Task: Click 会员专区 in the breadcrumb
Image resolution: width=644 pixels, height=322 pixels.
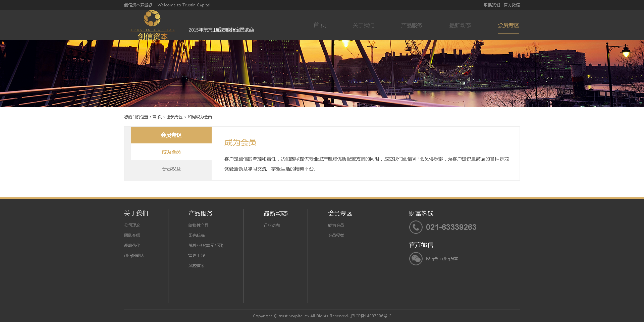Action: click(x=175, y=117)
